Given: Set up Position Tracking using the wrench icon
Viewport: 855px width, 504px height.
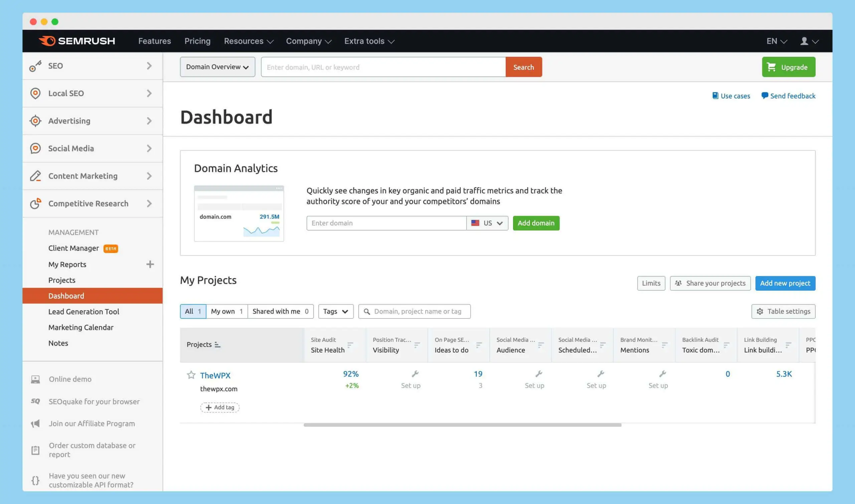Looking at the screenshot, I should coord(415,374).
